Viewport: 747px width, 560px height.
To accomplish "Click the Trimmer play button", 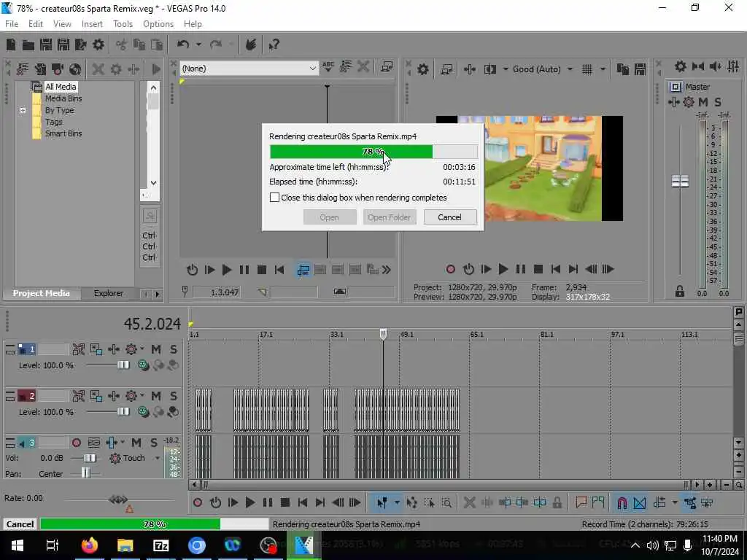I will [x=227, y=271].
